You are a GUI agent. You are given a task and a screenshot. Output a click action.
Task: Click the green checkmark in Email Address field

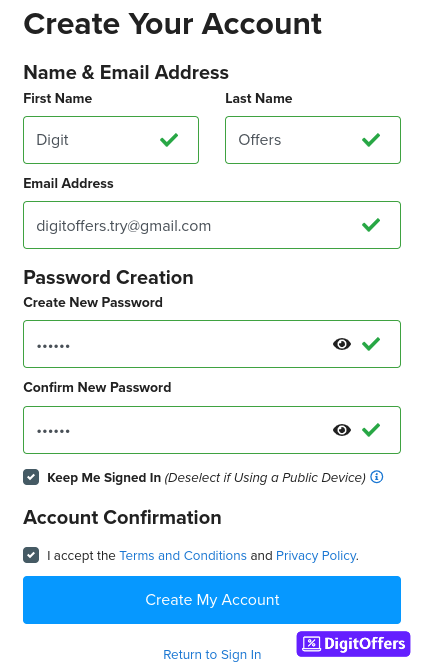371,224
